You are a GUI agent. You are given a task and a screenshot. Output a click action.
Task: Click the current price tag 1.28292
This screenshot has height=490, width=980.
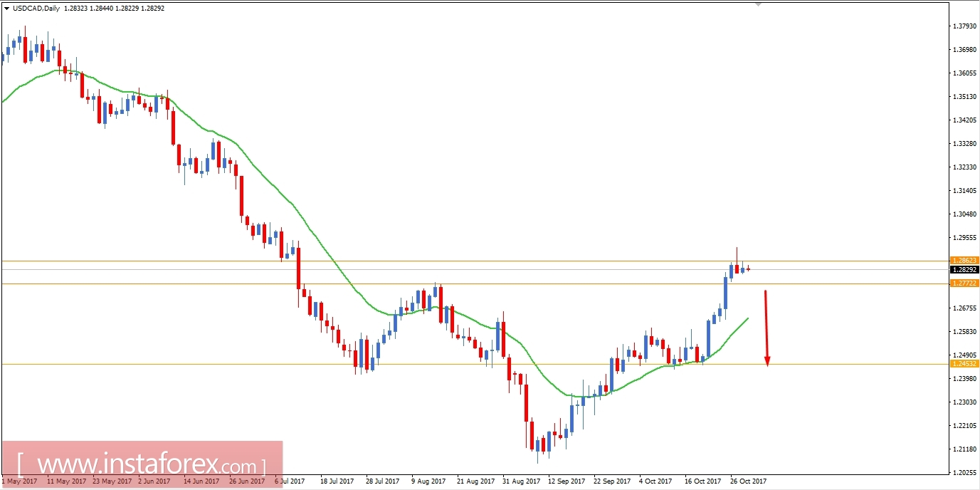[966, 269]
